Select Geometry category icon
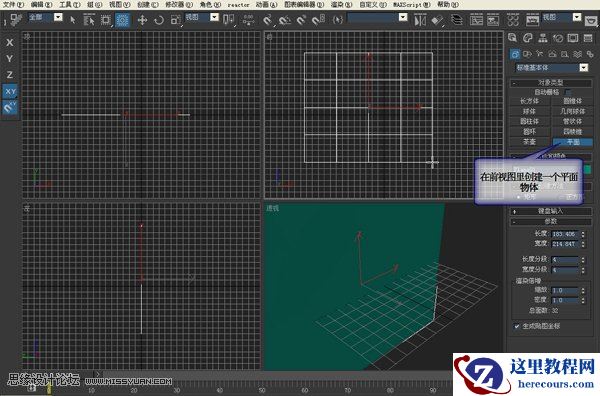The width and height of the screenshot is (600, 396). click(515, 54)
